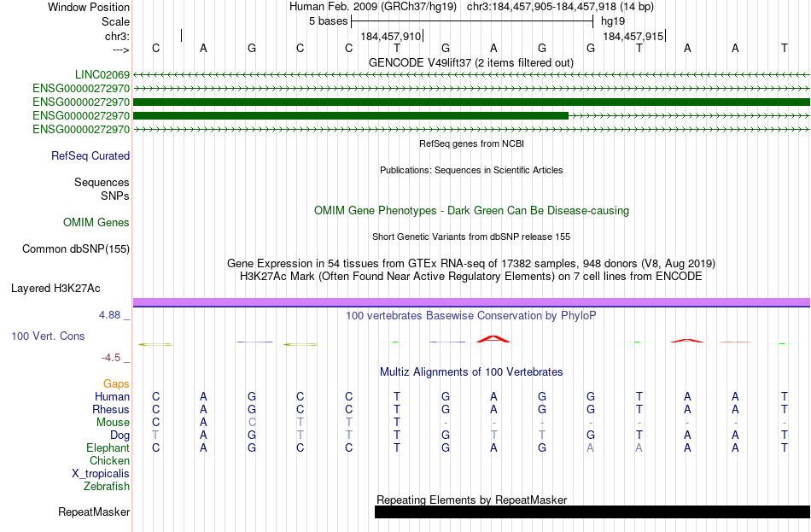
Task: Click the Human species label
Action: 112,396
